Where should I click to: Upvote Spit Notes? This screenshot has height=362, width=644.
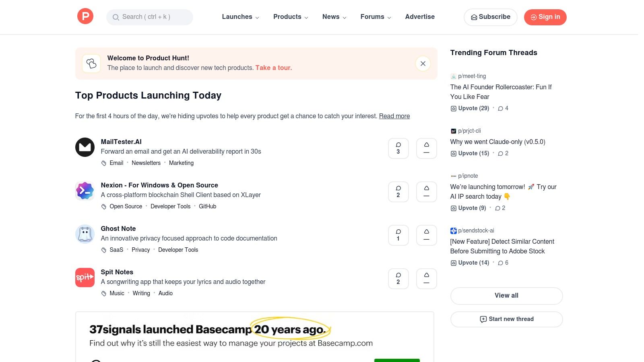click(x=426, y=279)
